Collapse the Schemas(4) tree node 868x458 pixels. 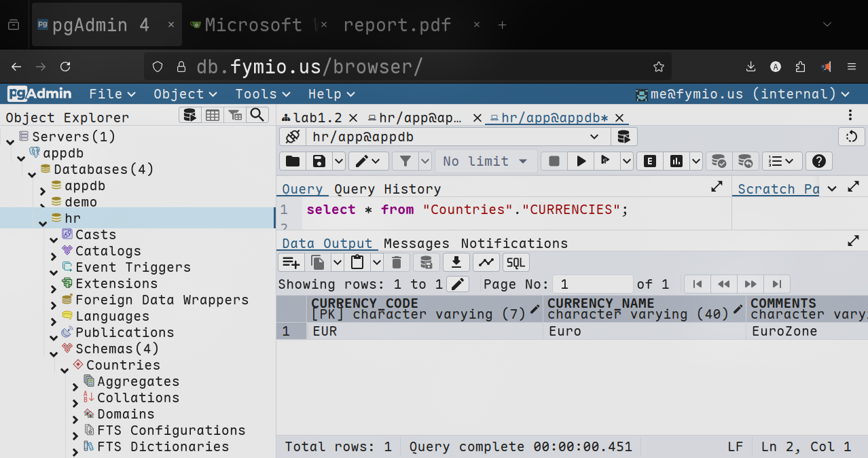click(54, 349)
